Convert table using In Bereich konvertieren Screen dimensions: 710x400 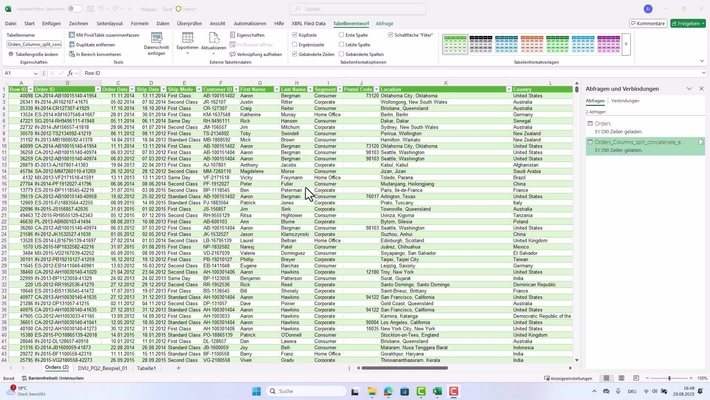(x=95, y=54)
